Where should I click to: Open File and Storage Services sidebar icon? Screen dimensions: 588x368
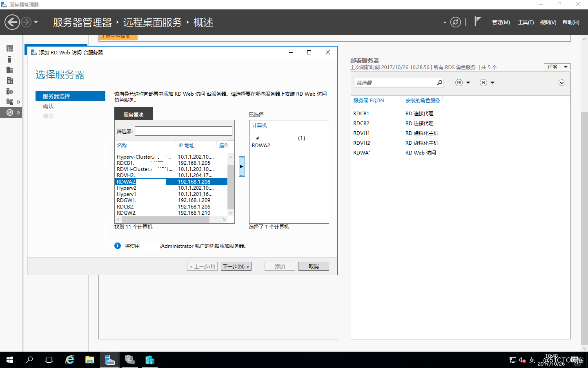(x=10, y=102)
